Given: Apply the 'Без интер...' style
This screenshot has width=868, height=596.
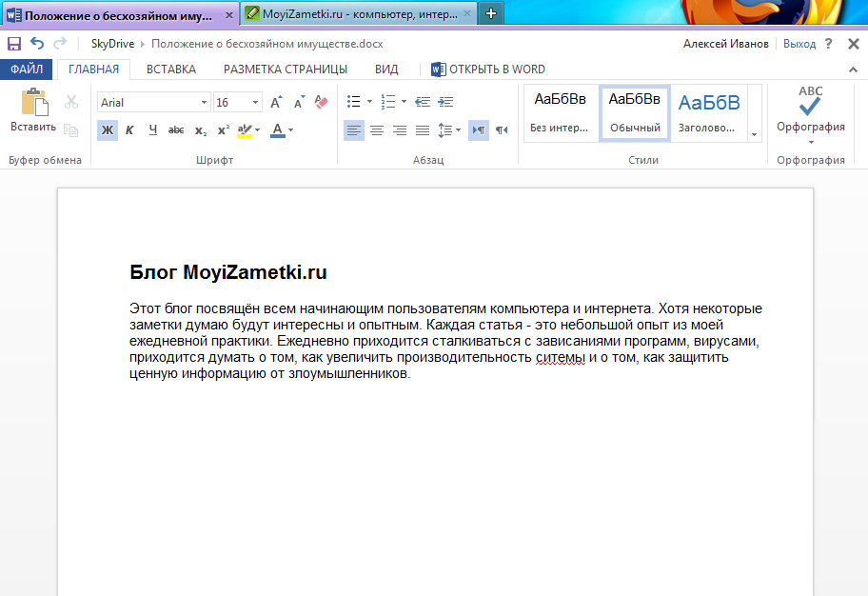Looking at the screenshot, I should [x=560, y=113].
